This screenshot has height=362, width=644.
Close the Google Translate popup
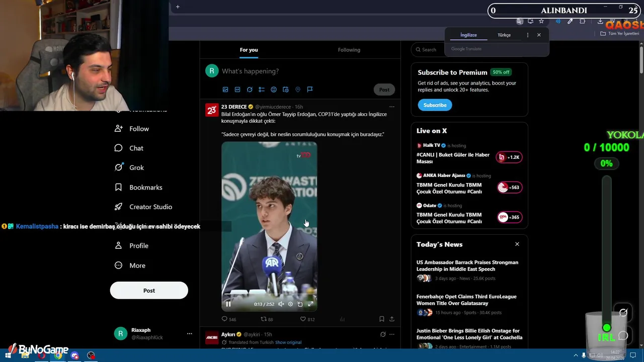[539, 35]
